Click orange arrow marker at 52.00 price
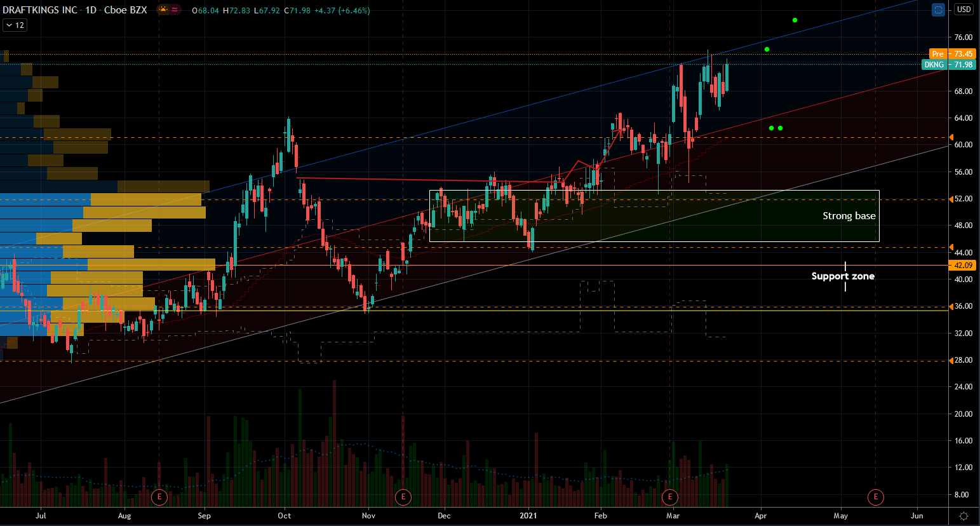 point(951,199)
